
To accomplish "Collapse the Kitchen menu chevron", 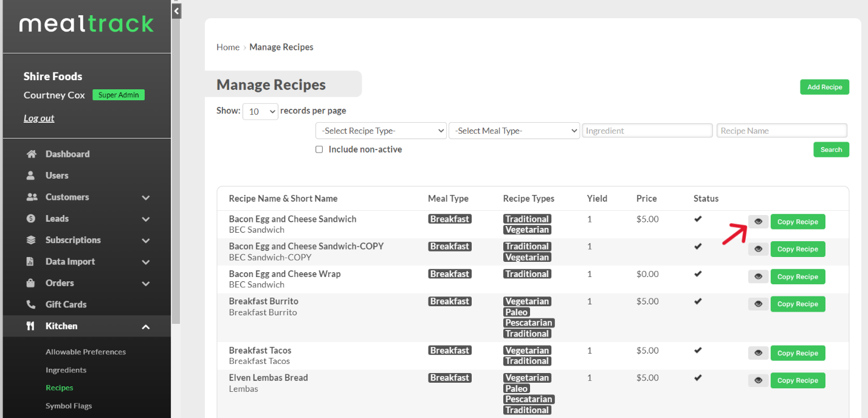I will point(146,327).
